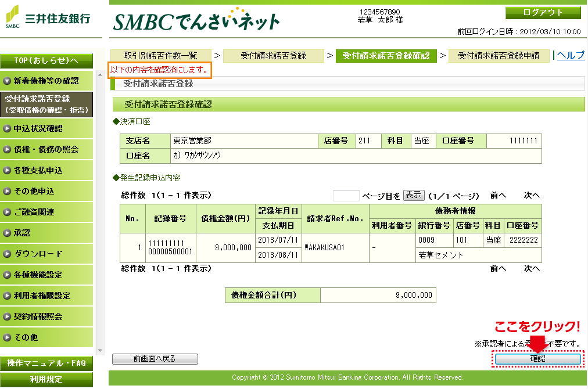Image resolution: width=588 pixels, height=389 pixels.
Task: Click 記録番号 column header
Action: point(171,218)
